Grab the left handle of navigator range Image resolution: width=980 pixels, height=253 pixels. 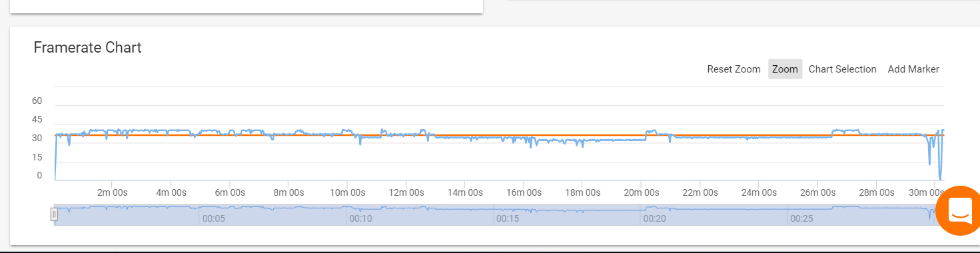pyautogui.click(x=54, y=214)
